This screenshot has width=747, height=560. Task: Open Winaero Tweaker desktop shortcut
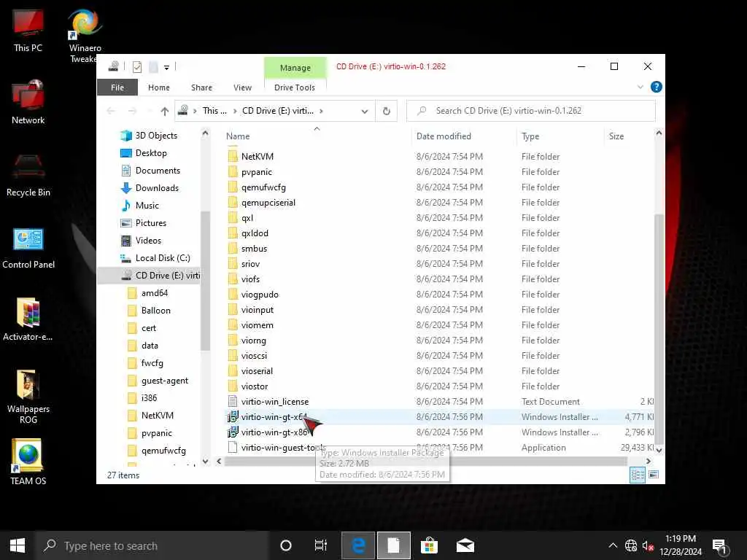[85, 36]
